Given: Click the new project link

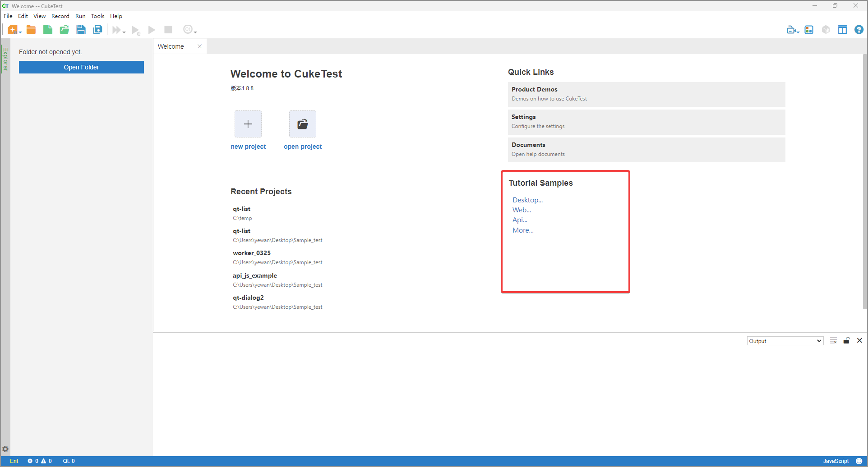Looking at the screenshot, I should coord(248,147).
